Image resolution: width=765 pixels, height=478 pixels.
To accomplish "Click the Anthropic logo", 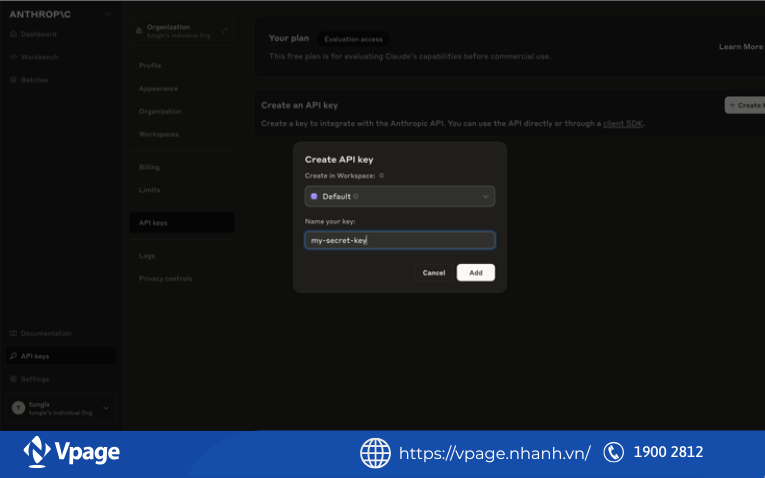I will [40, 15].
